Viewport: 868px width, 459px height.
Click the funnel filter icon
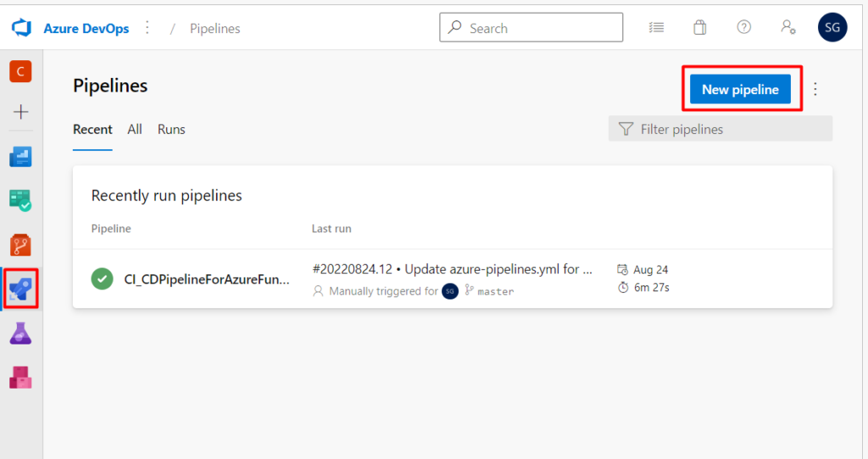tap(626, 129)
